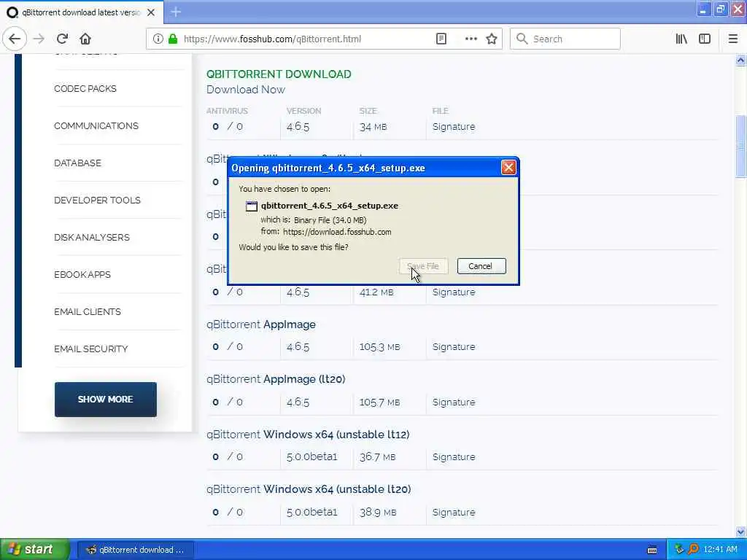Toggle reader view icon in address bar
Image resolution: width=747 pixels, height=560 pixels.
(x=441, y=39)
